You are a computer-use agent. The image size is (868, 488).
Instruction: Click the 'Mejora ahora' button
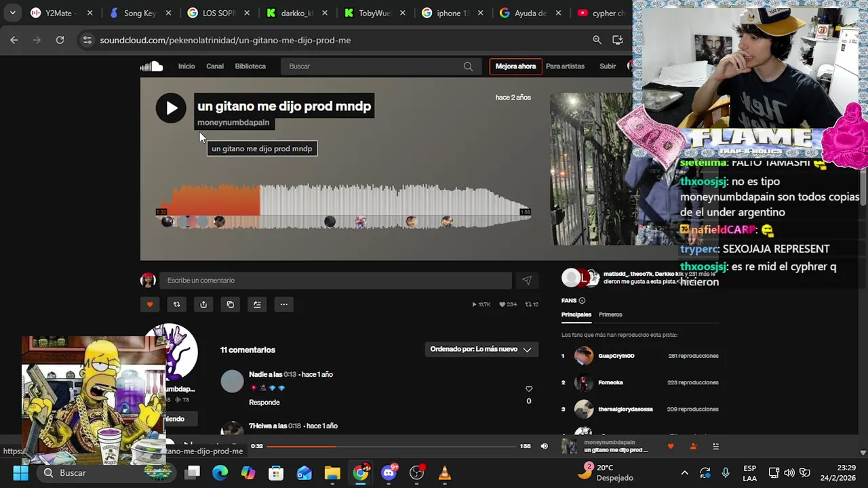pyautogui.click(x=515, y=66)
